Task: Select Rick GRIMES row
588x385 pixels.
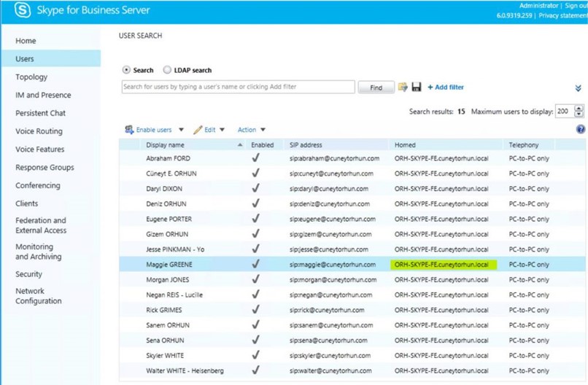Action: click(x=352, y=310)
